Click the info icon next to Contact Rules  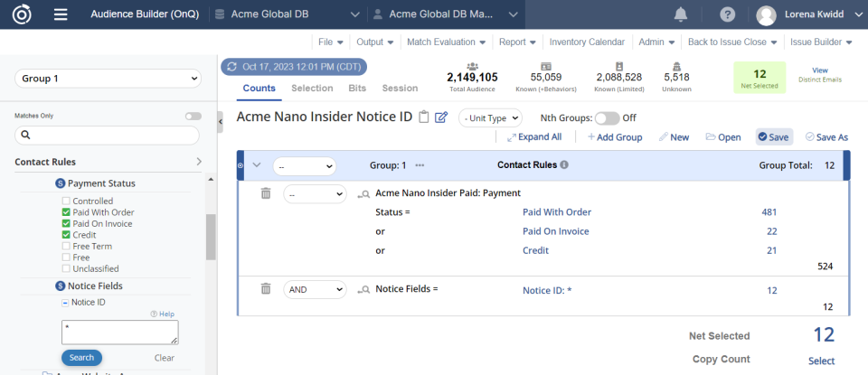564,165
